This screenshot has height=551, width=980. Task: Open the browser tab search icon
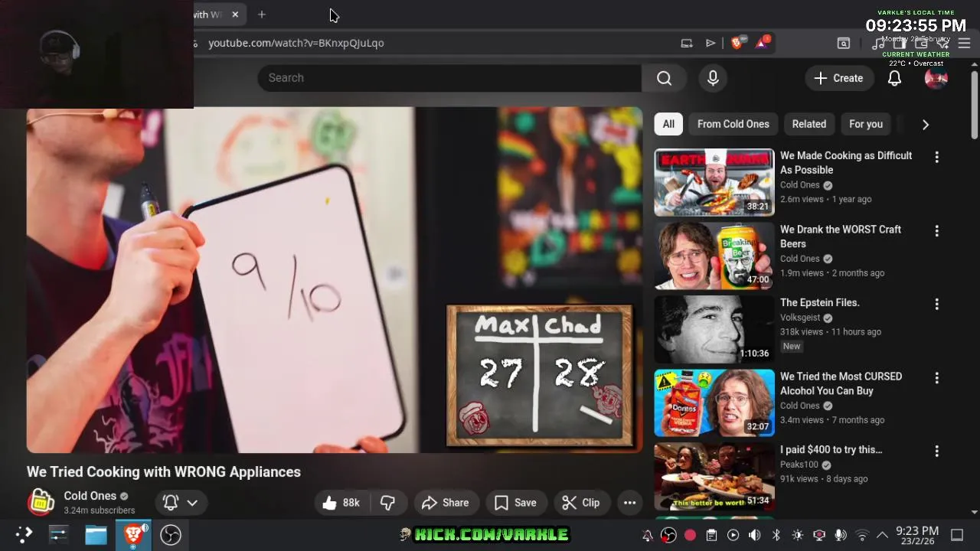(x=843, y=44)
